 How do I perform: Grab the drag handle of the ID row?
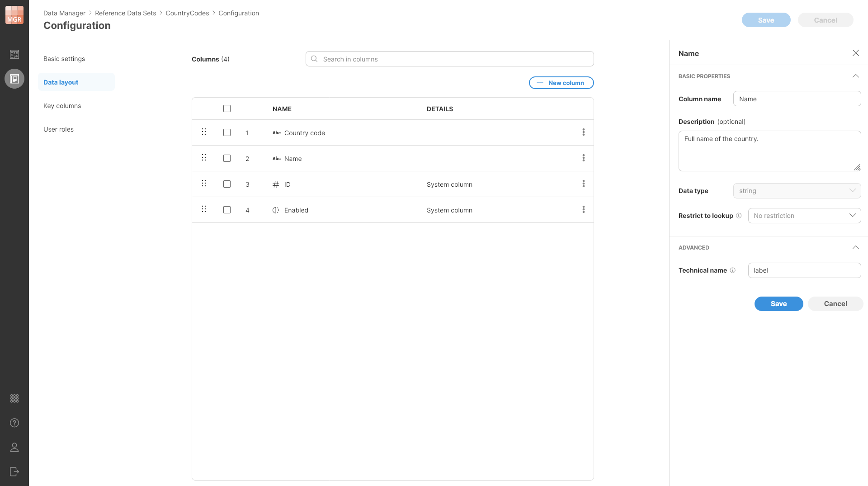[x=204, y=183]
